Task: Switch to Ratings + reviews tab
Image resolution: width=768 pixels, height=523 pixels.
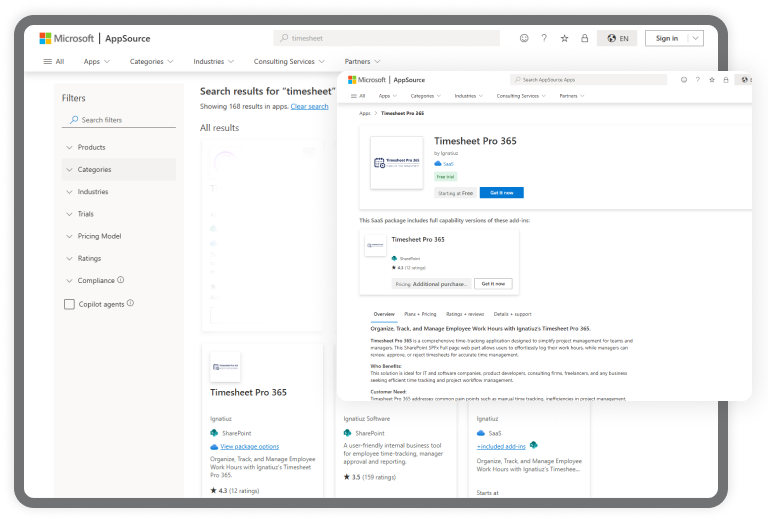Action: tap(465, 314)
